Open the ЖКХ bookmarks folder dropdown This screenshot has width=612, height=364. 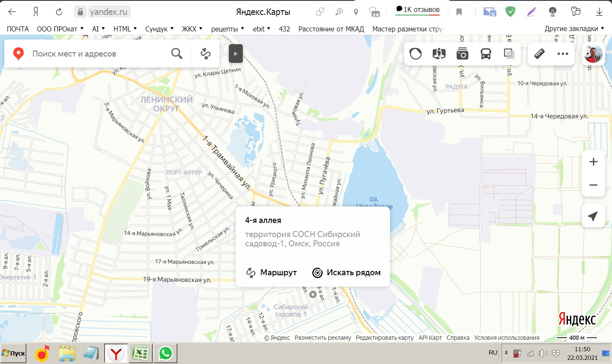pyautogui.click(x=192, y=29)
